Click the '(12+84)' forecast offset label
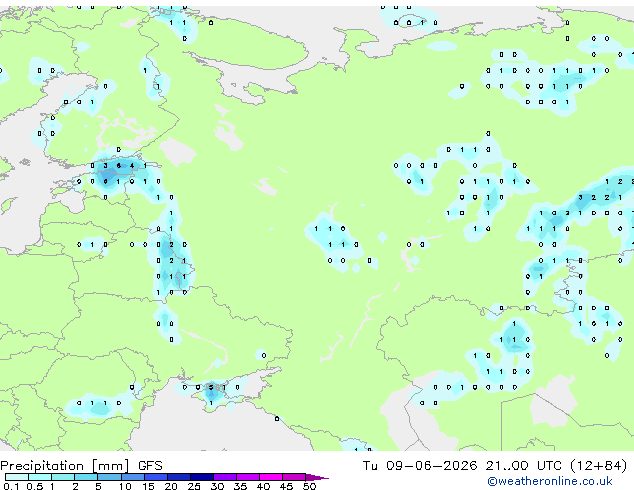Viewport: 634px width, 490px height. (x=599, y=466)
